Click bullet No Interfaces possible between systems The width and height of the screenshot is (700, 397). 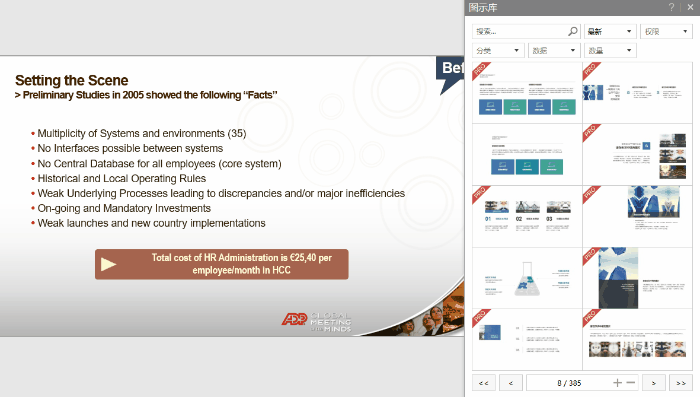[x=130, y=148]
